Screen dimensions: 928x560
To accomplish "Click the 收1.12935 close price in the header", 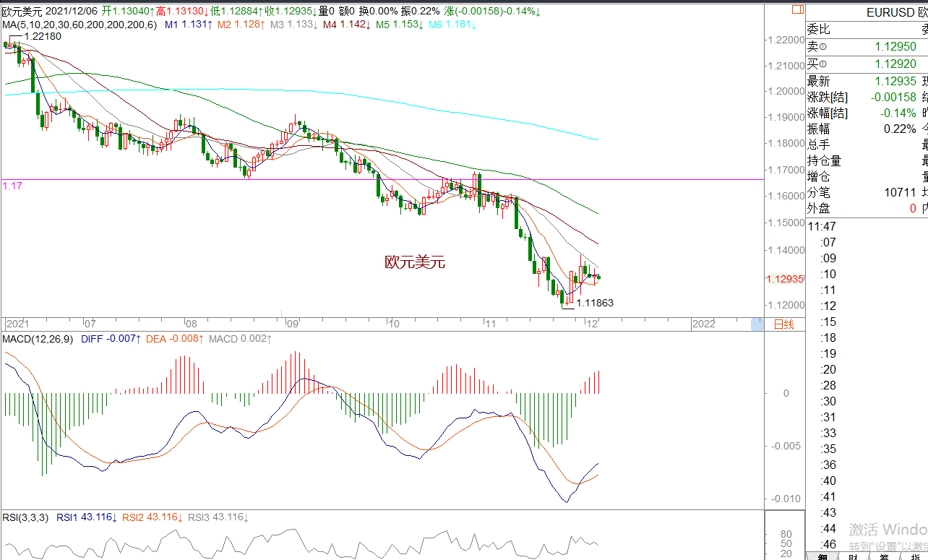I will click(x=291, y=12).
